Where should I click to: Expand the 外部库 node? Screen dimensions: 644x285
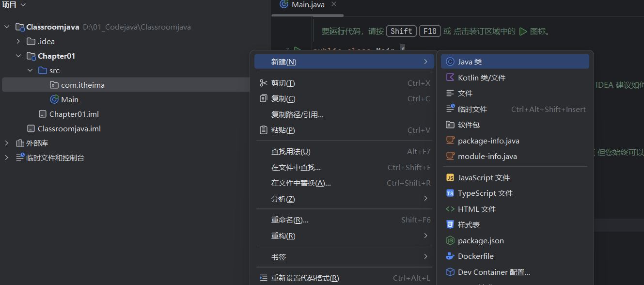(x=7, y=143)
